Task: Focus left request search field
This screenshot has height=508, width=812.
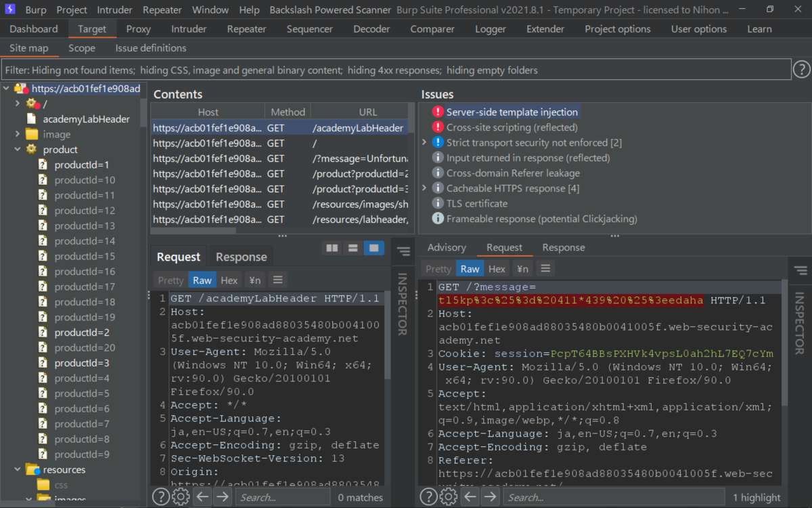Action: coord(283,497)
